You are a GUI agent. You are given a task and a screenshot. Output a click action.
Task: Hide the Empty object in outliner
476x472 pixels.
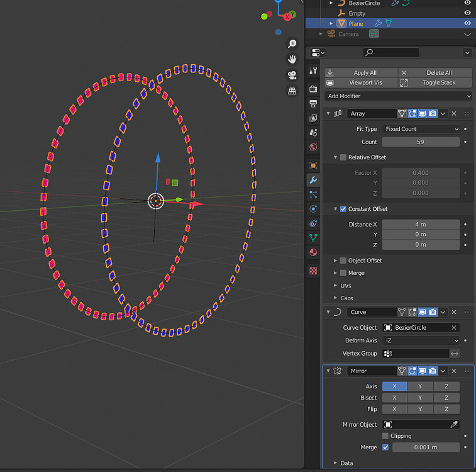467,13
